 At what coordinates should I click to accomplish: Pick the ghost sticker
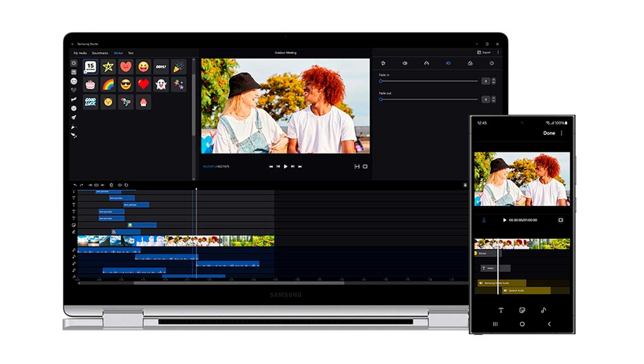point(161,84)
